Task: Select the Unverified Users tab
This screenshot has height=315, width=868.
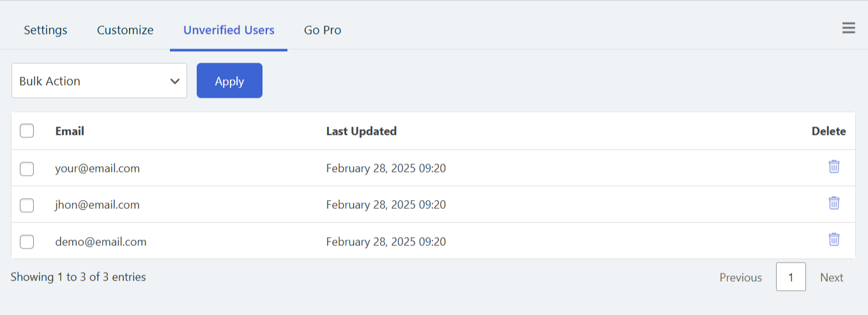Action: click(x=229, y=30)
